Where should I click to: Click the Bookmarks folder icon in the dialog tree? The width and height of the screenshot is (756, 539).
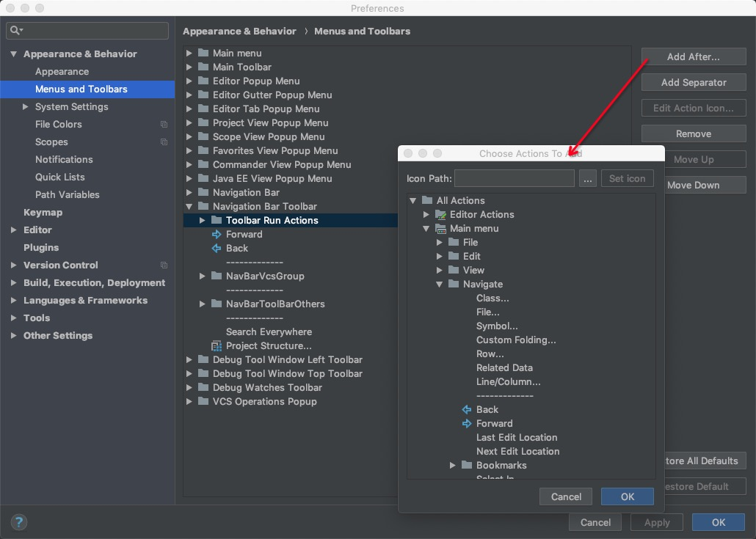[x=466, y=465]
